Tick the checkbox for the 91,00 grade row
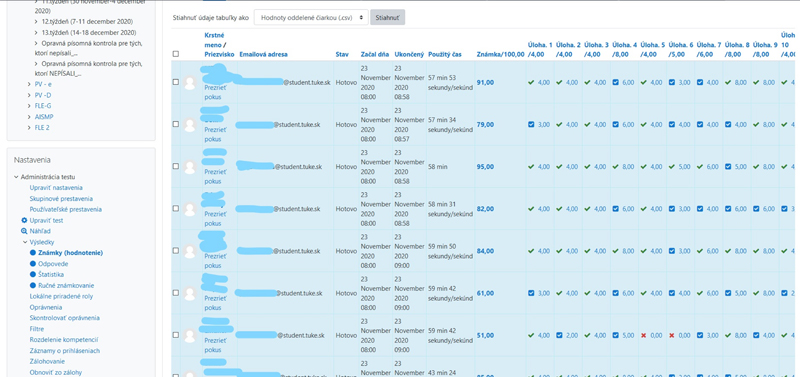800x377 pixels. click(176, 82)
